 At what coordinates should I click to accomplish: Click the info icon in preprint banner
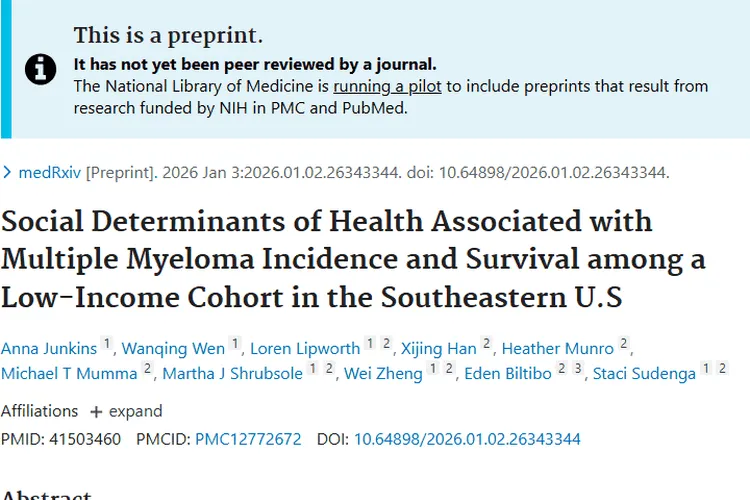coord(40,68)
